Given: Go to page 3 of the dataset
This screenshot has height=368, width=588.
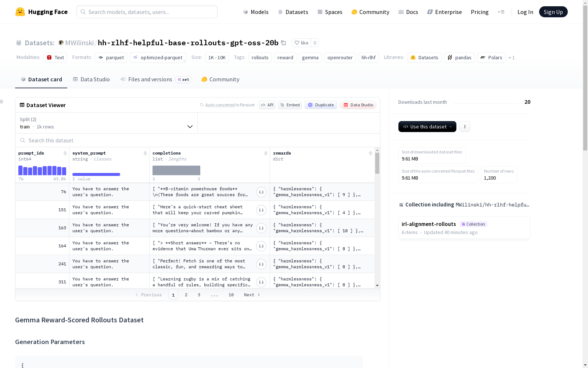Looking at the screenshot, I should [x=199, y=295].
